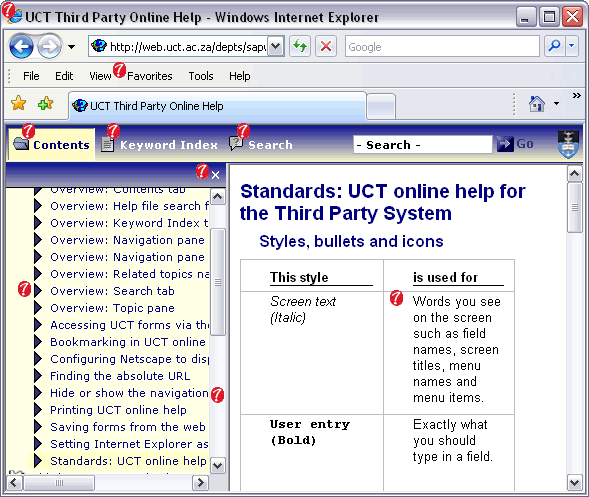Open a new blank browser tab
589x497 pixels.
(x=381, y=106)
